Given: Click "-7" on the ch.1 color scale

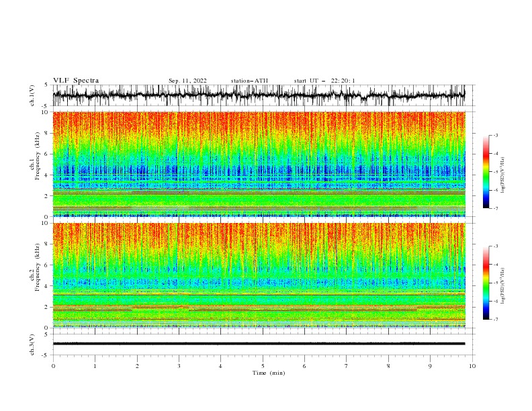Looking at the screenshot, I should tap(496, 208).
